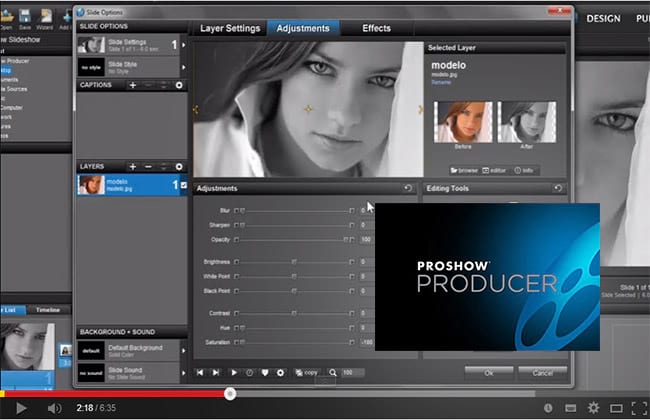The image size is (650, 420).
Task: Switch YouTube player to theater mode
Action: coord(616,409)
